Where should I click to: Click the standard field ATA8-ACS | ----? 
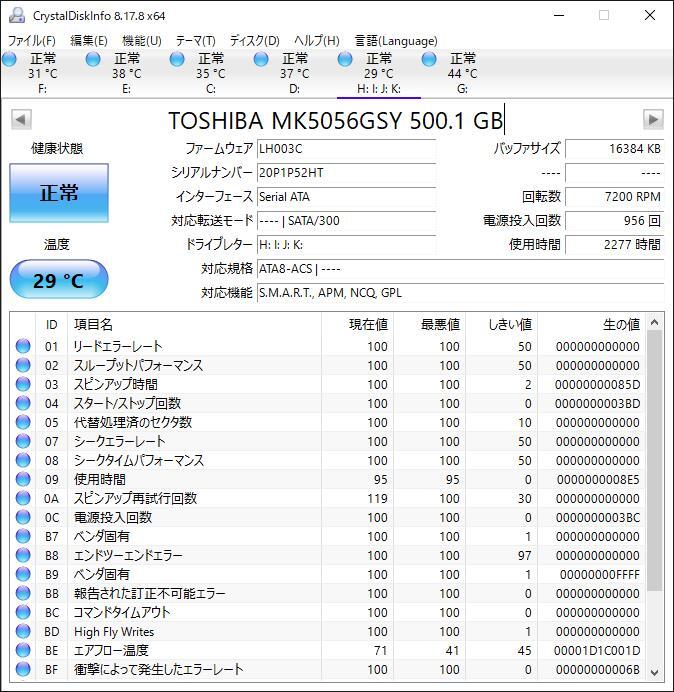[460, 268]
